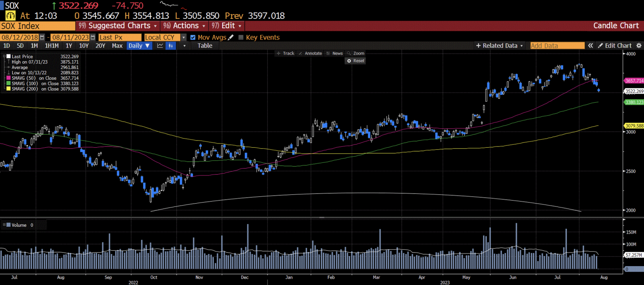The width and height of the screenshot is (644, 285).
Task: Reset the chart zoom
Action: [x=355, y=60]
